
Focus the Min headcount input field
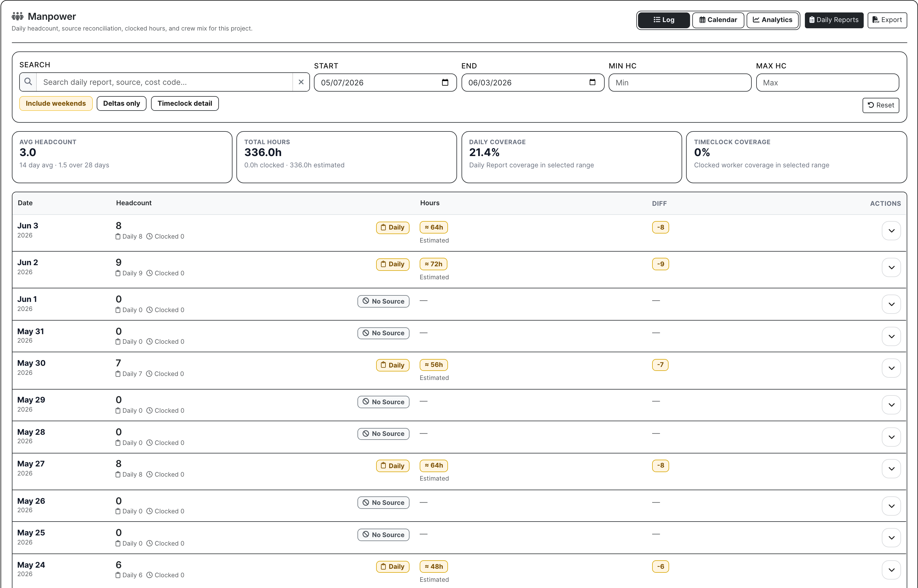click(680, 83)
